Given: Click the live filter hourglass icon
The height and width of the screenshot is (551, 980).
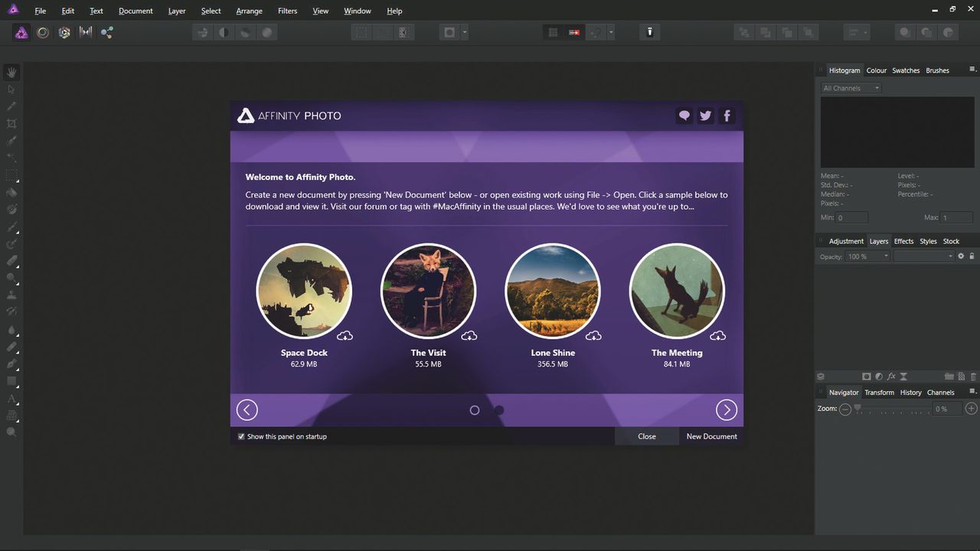Looking at the screenshot, I should (x=903, y=377).
